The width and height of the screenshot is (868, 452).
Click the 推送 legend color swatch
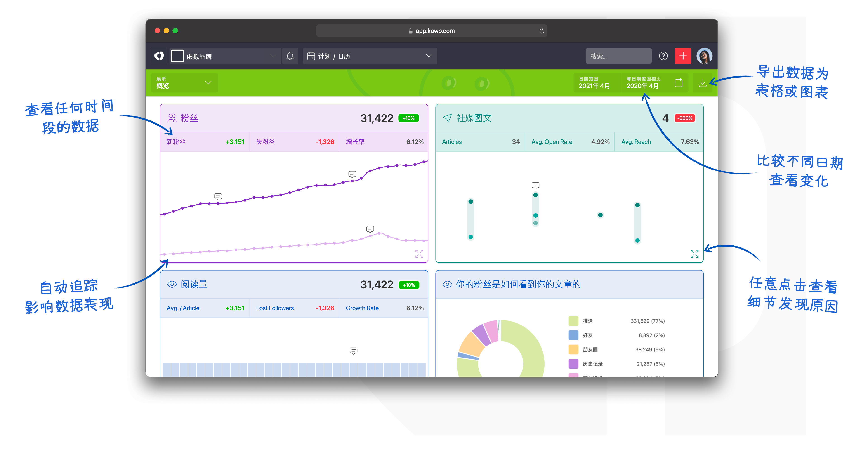(573, 321)
